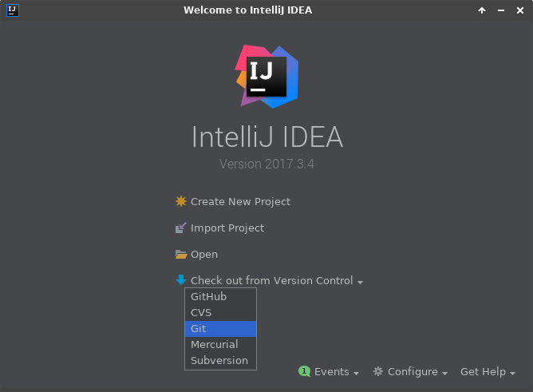This screenshot has width=533, height=392.
Task: Collapse the Check out from Version Control arrow
Action: tap(361, 282)
